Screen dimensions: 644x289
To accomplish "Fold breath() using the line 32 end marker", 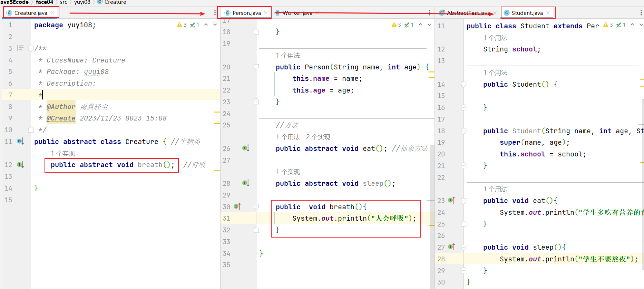I will (256, 230).
